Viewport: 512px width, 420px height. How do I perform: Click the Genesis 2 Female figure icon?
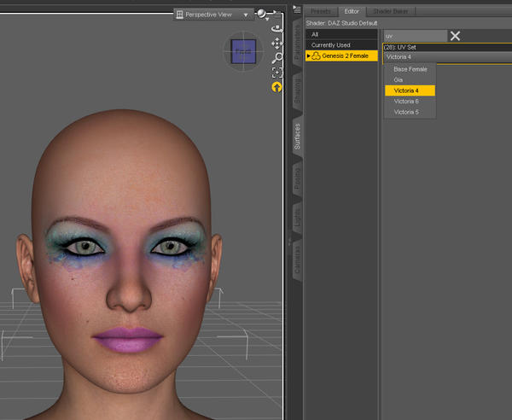click(x=316, y=55)
